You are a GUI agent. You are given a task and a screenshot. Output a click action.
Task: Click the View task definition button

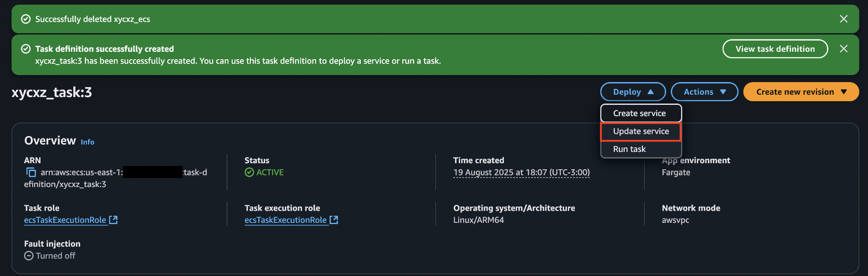(x=775, y=48)
